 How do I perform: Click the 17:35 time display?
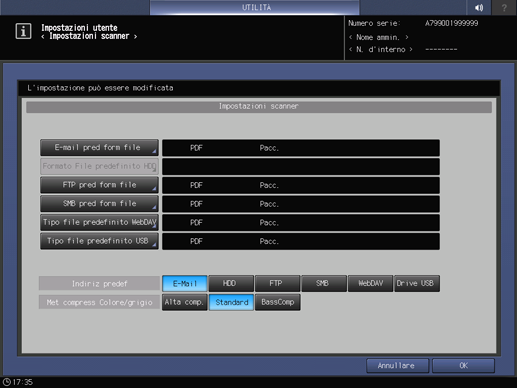click(x=23, y=382)
